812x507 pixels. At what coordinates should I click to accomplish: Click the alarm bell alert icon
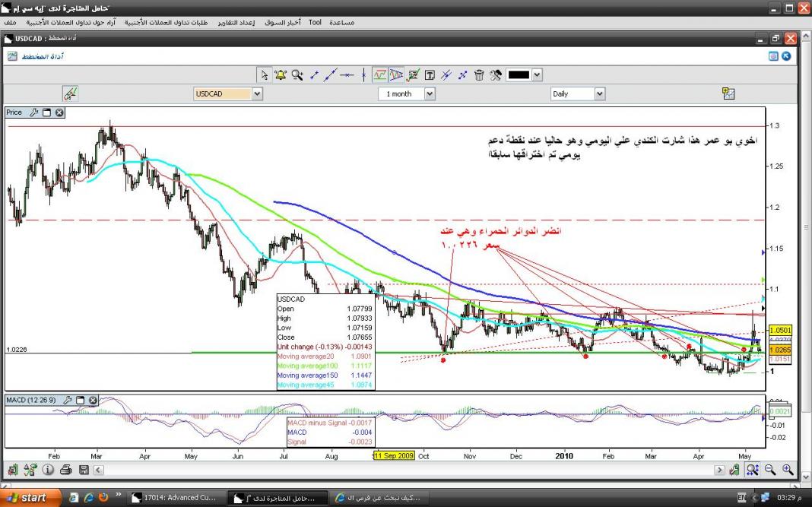pos(281,74)
